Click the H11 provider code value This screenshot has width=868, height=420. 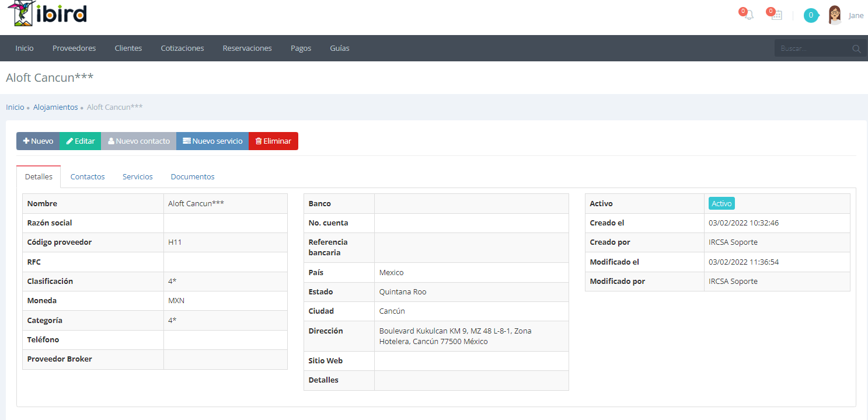point(175,242)
